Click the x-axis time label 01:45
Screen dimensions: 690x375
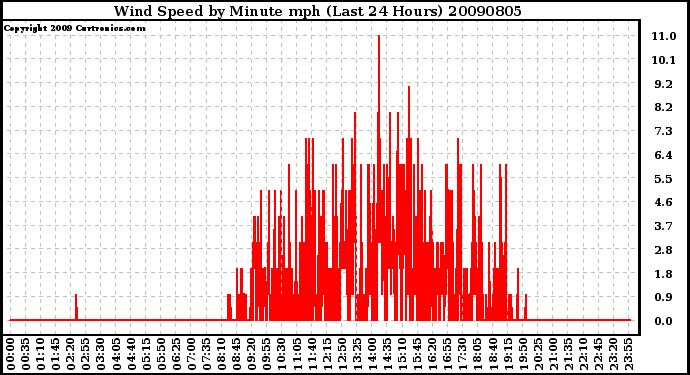tap(55, 354)
